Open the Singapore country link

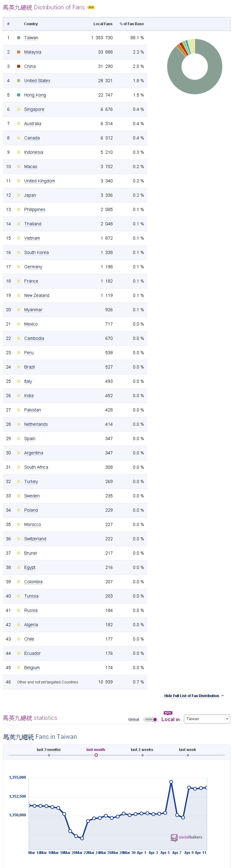[34, 110]
